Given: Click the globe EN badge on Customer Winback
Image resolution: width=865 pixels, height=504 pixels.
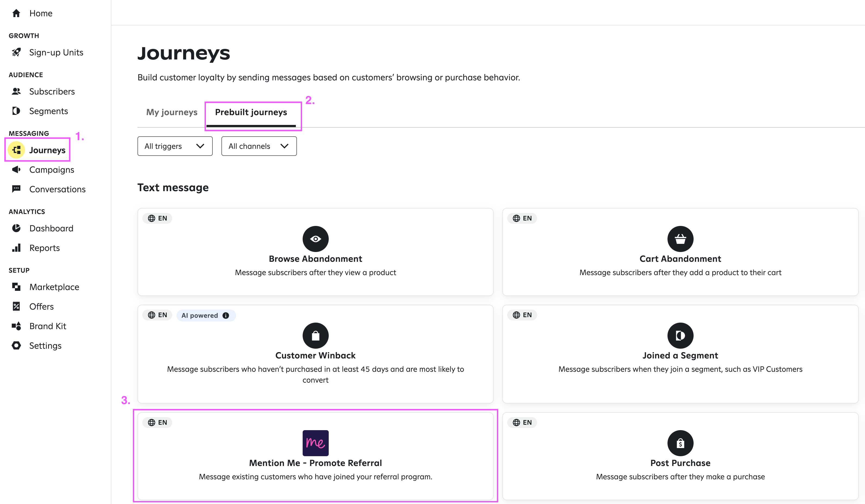Looking at the screenshot, I should (157, 315).
